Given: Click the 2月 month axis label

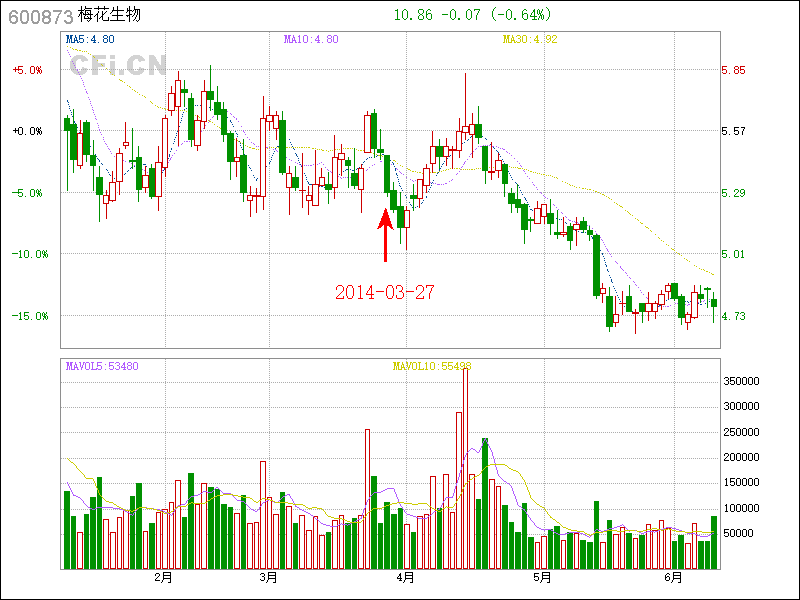Looking at the screenshot, I should (x=163, y=577).
